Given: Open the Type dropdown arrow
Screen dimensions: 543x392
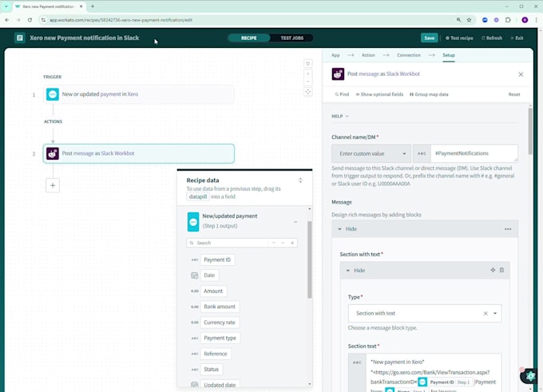Looking at the screenshot, I should [x=495, y=314].
